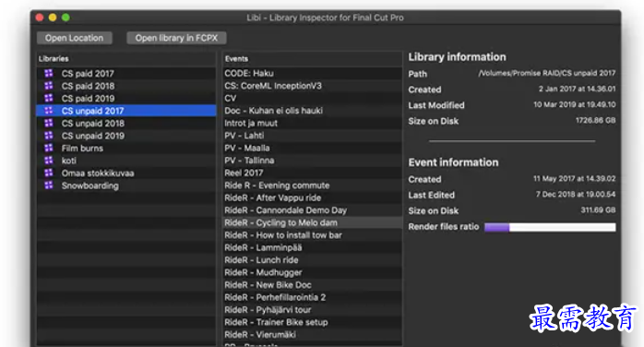Click the Film burns library icon

coord(49,148)
